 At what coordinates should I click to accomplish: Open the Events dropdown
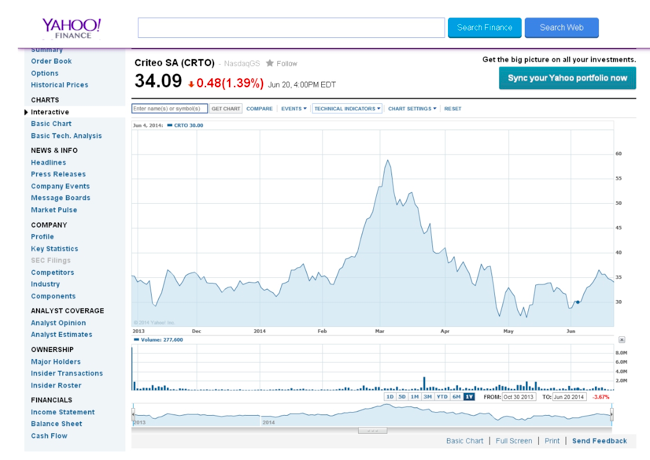pos(294,109)
